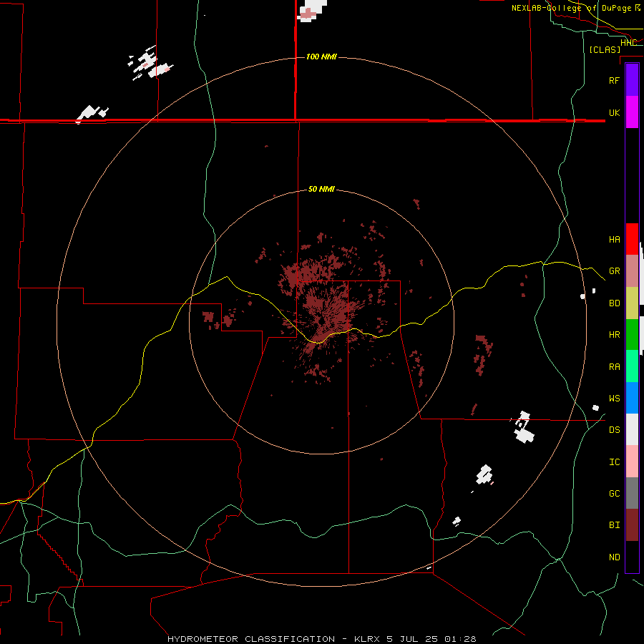Click the HA legend label
The image size is (644, 644).
coord(614,240)
